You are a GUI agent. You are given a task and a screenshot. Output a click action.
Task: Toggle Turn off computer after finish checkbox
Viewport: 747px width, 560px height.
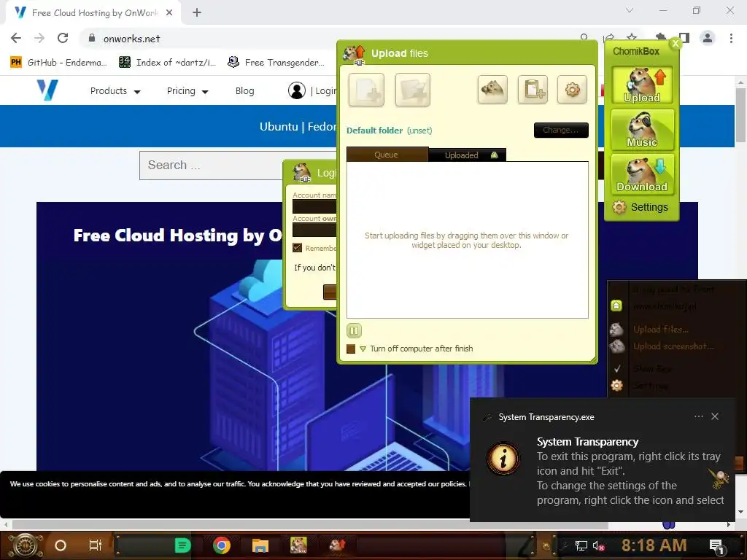point(351,349)
